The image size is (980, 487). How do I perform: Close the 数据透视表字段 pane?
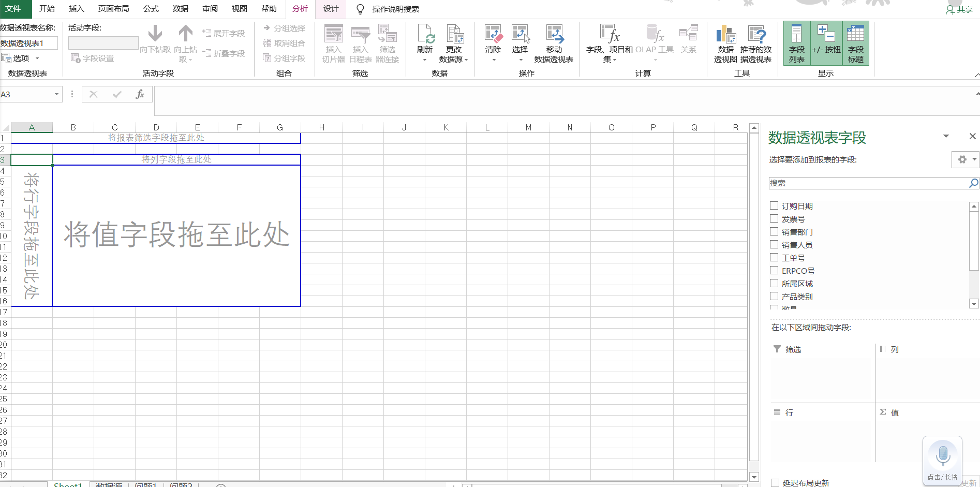(x=972, y=136)
